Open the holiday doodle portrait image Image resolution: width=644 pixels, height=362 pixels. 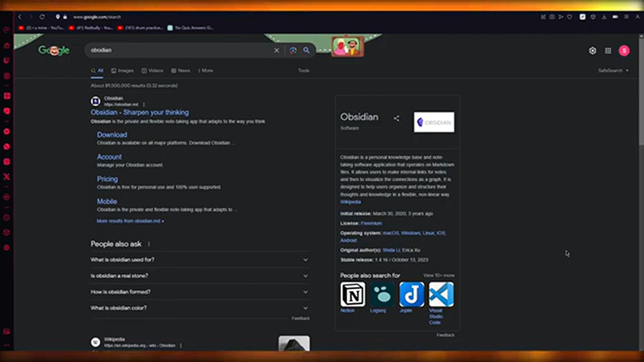click(348, 46)
